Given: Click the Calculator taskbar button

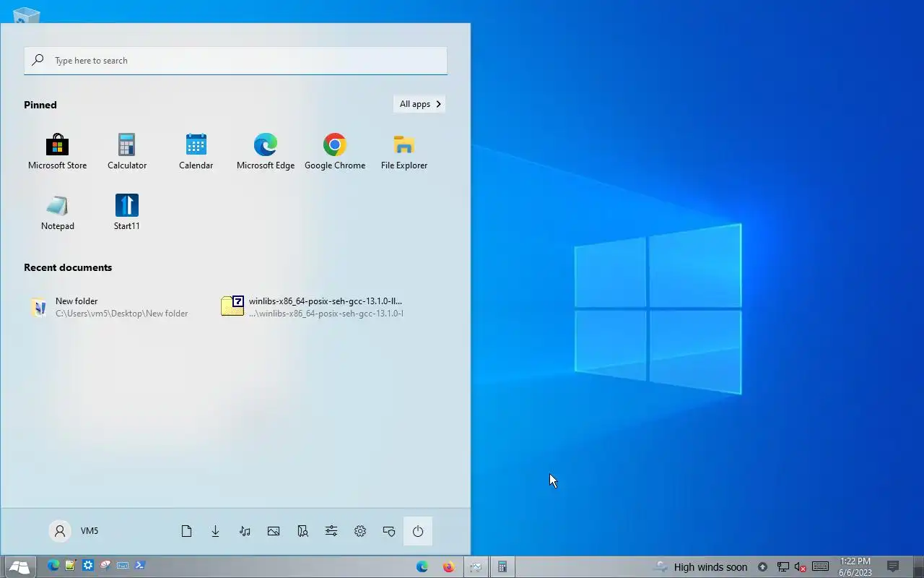Looking at the screenshot, I should point(502,567).
